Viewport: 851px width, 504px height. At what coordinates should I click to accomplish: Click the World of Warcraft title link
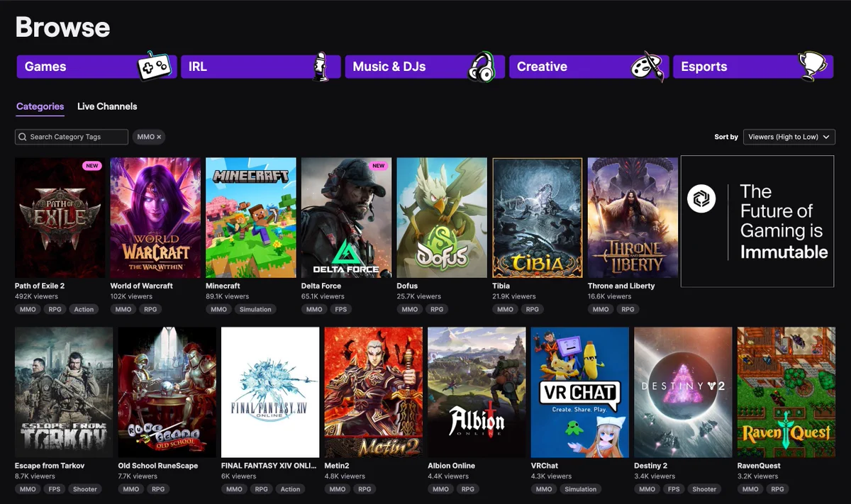click(142, 286)
